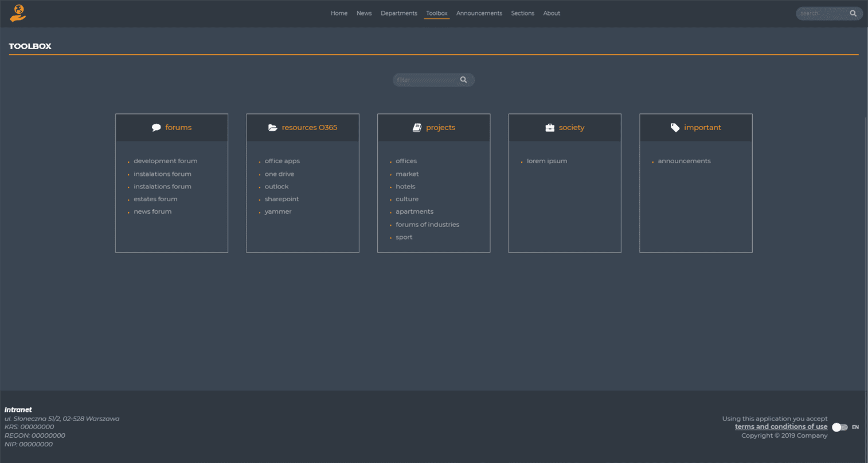This screenshot has width=868, height=463.
Task: Click the projects book icon
Action: [417, 128]
